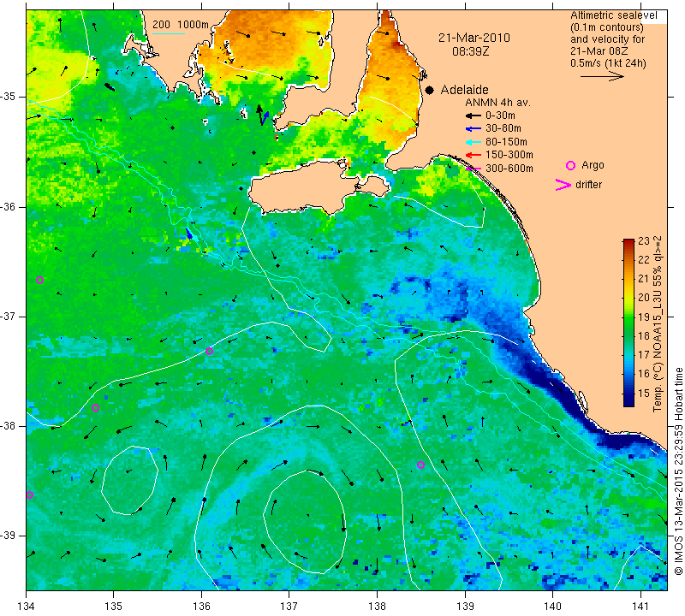Screen dimensions: 685x616
Task: Click the magenta 300-600m legend arrow
Action: coord(473,169)
